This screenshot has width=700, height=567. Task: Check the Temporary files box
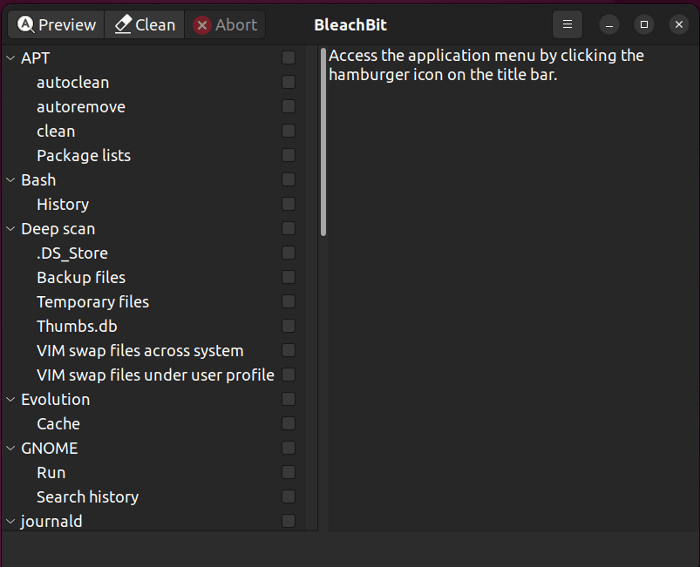[288, 302]
